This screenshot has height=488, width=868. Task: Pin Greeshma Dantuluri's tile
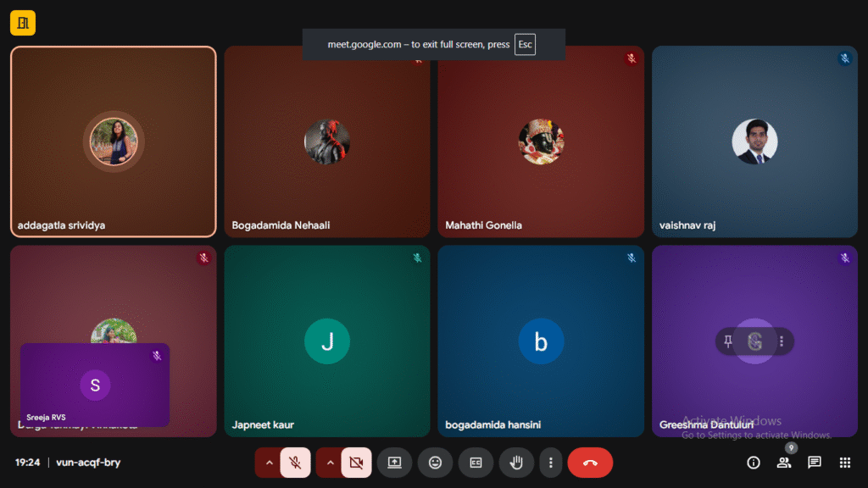click(727, 341)
